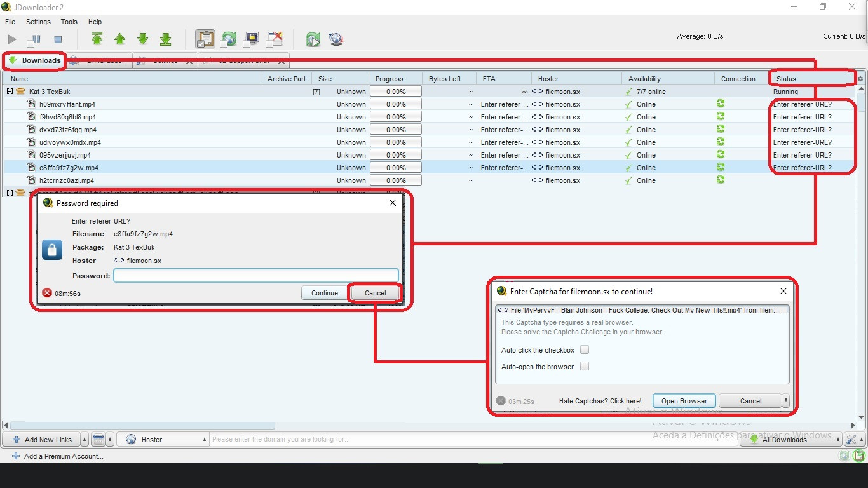Enable Auto click the checkbox option

[585, 350]
